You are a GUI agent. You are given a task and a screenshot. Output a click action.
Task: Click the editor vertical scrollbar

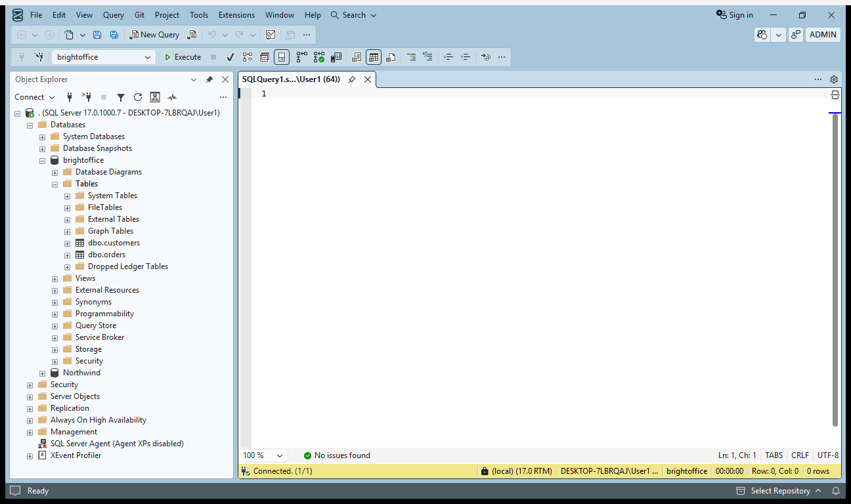(835, 270)
